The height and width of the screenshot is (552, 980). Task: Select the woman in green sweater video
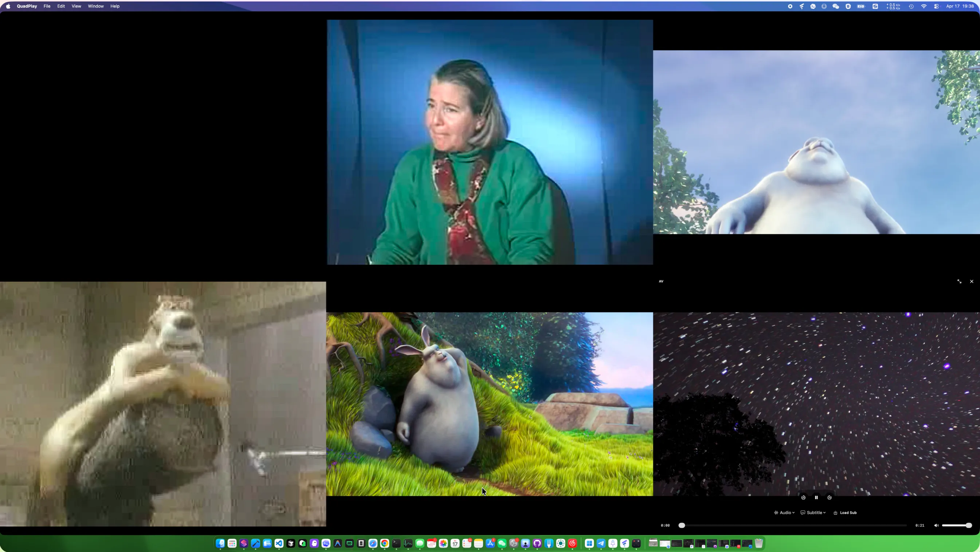pos(490,142)
